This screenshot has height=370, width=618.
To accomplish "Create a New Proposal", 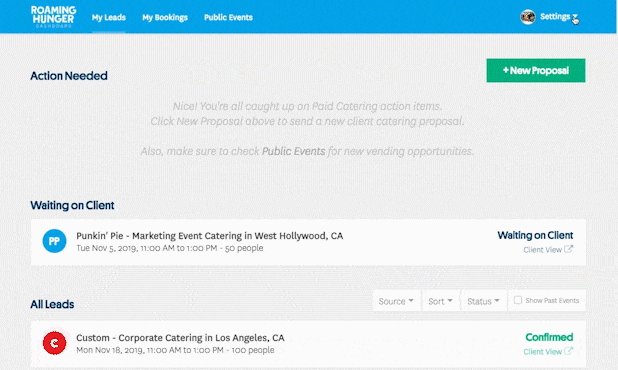I will [x=536, y=71].
